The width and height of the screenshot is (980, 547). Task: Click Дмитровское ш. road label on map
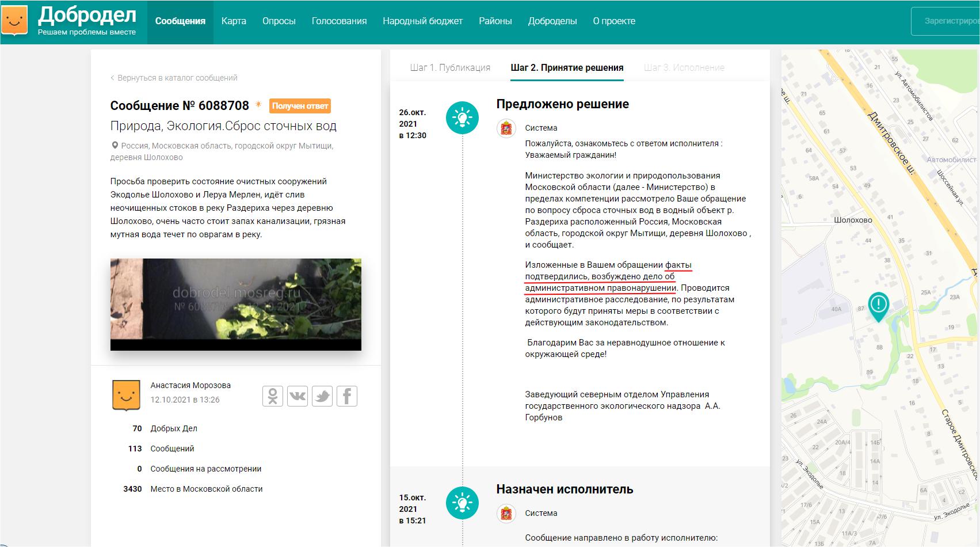coord(891,143)
